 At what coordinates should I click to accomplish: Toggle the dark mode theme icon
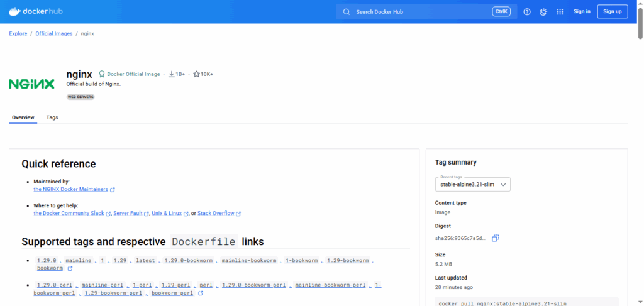click(543, 11)
